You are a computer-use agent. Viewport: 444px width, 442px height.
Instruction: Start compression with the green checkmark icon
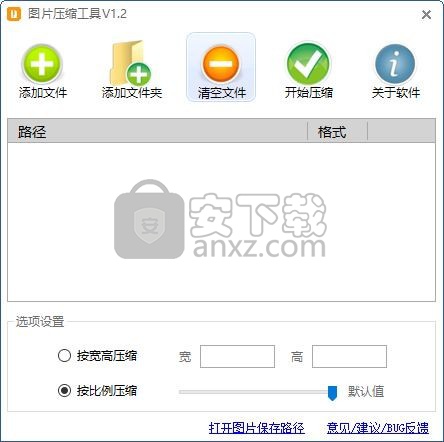click(308, 63)
